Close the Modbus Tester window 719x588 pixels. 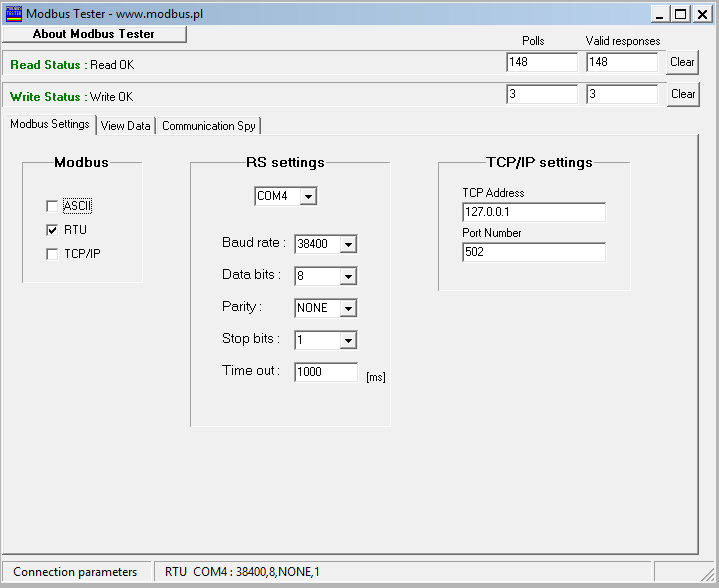click(x=702, y=14)
